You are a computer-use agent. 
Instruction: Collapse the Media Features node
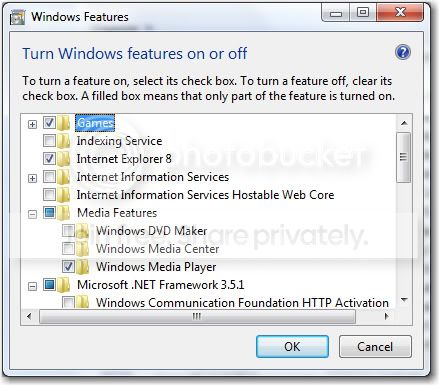(x=32, y=214)
